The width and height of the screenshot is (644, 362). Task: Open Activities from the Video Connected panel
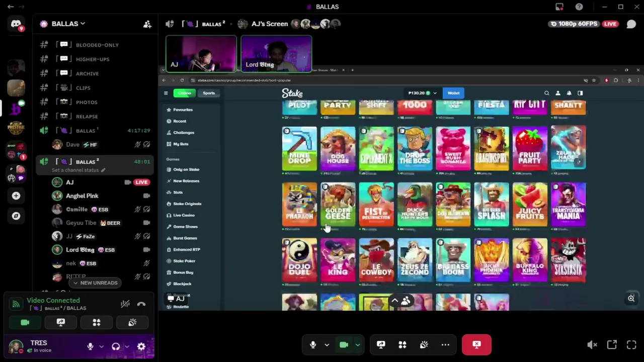pos(97,322)
